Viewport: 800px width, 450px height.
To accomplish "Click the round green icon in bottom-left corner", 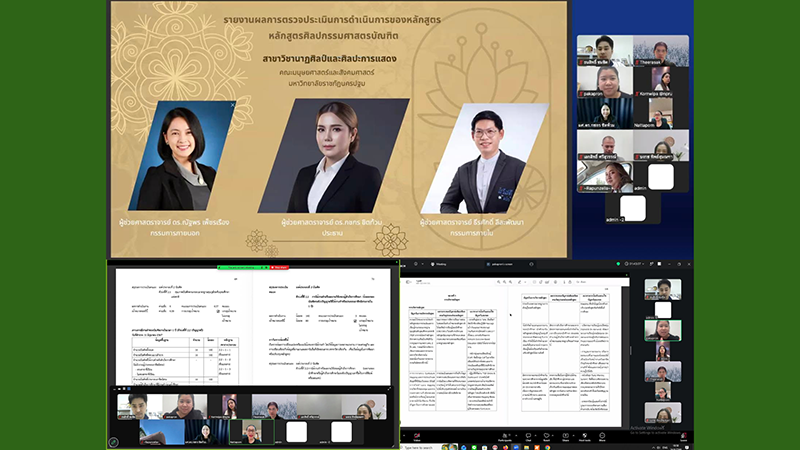I will pos(113,442).
